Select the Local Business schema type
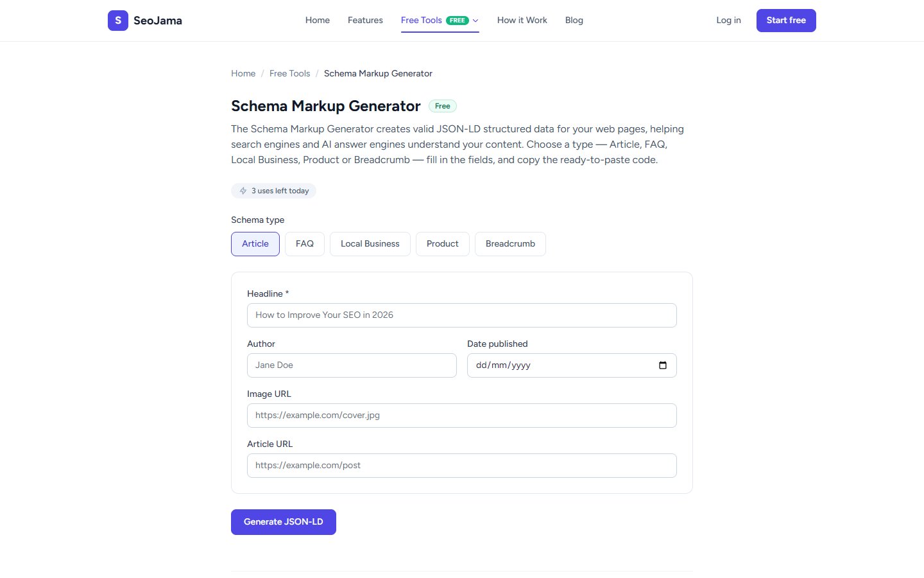The width and height of the screenshot is (924, 578). pos(370,244)
